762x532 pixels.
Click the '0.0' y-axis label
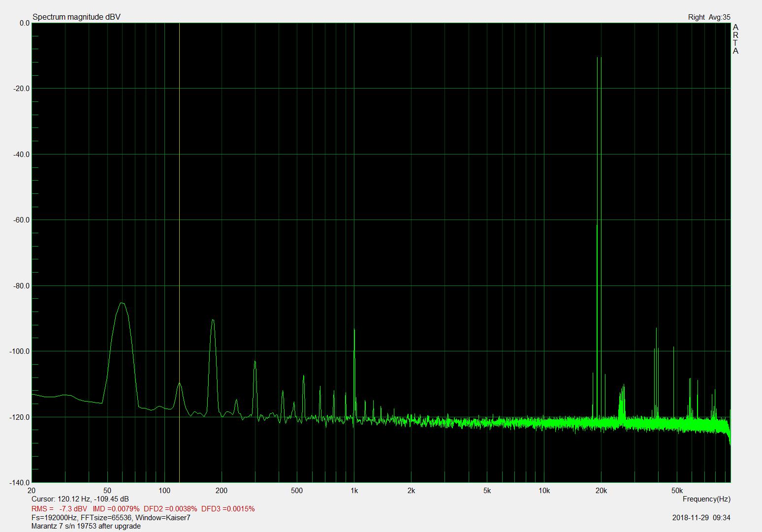click(x=25, y=23)
